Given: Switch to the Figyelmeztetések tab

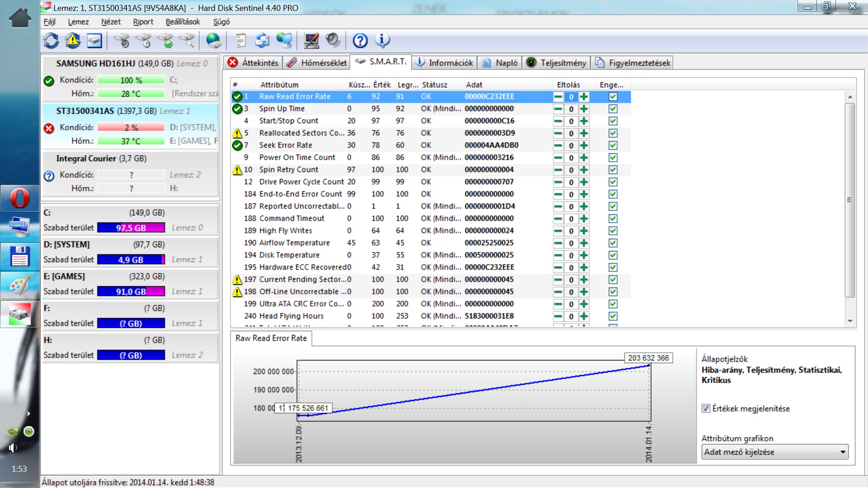Looking at the screenshot, I should 632,63.
